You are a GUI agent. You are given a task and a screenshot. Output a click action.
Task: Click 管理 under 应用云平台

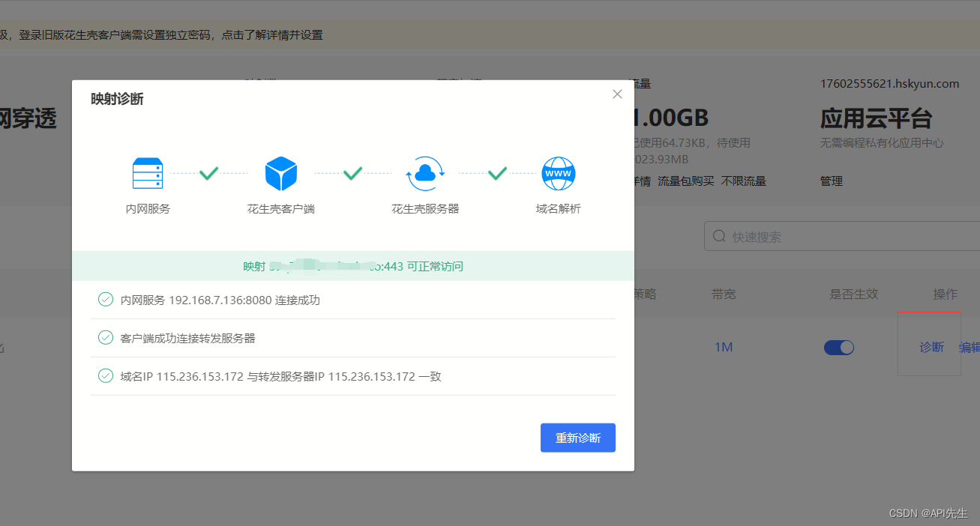[832, 181]
